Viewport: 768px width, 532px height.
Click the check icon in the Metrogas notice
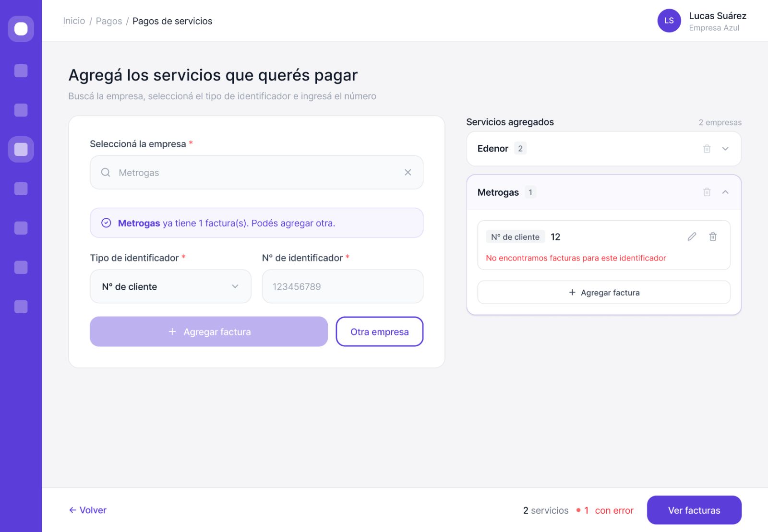106,223
